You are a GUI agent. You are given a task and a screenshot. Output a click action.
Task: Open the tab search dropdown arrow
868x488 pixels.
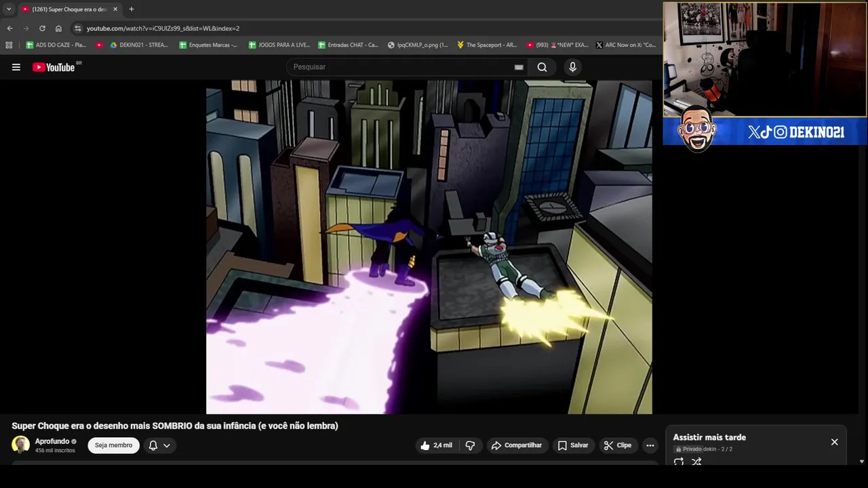click(9, 9)
